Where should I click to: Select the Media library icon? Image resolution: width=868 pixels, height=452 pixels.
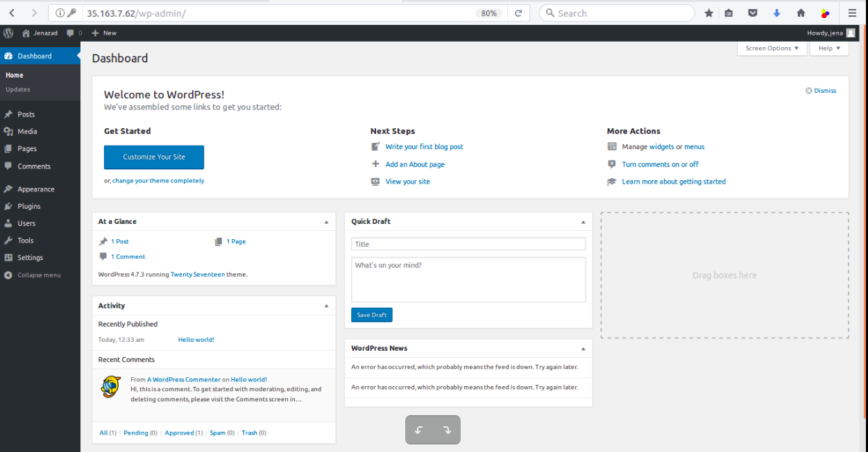10,131
